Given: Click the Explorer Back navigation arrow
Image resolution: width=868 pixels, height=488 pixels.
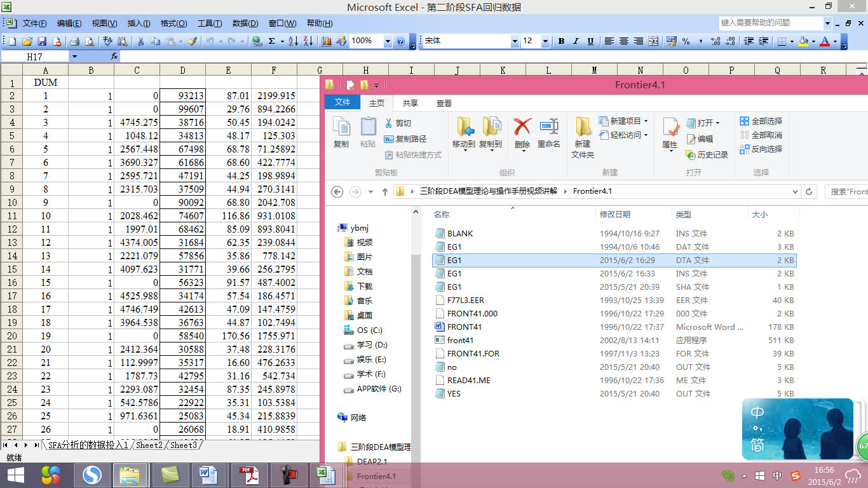Looking at the screenshot, I should 337,191.
